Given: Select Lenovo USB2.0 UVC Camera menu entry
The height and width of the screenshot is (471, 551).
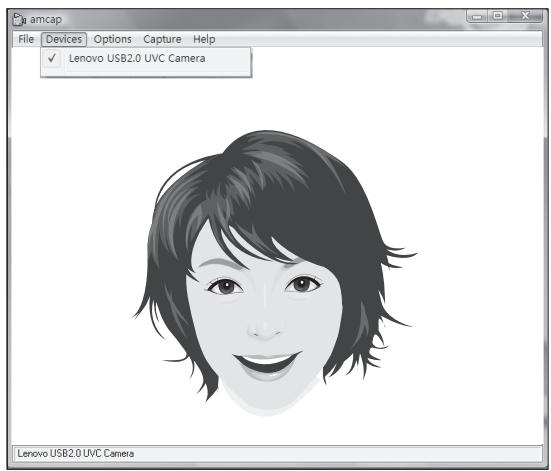Looking at the screenshot, I should click(146, 58).
